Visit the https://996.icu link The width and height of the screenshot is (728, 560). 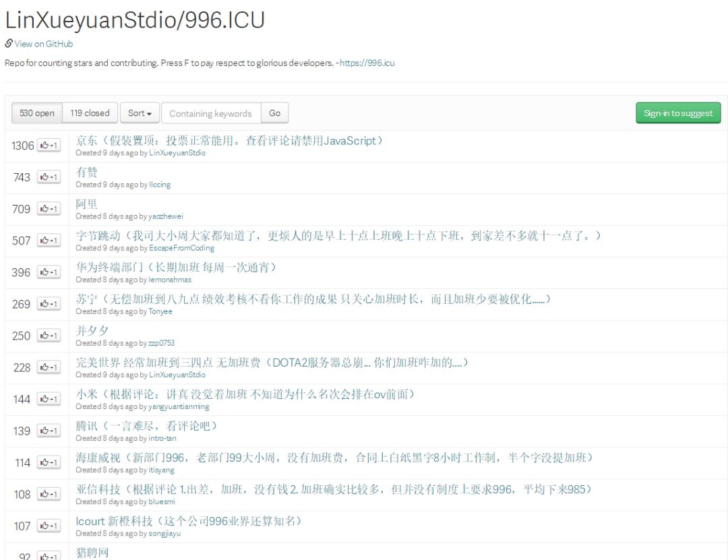click(x=367, y=63)
